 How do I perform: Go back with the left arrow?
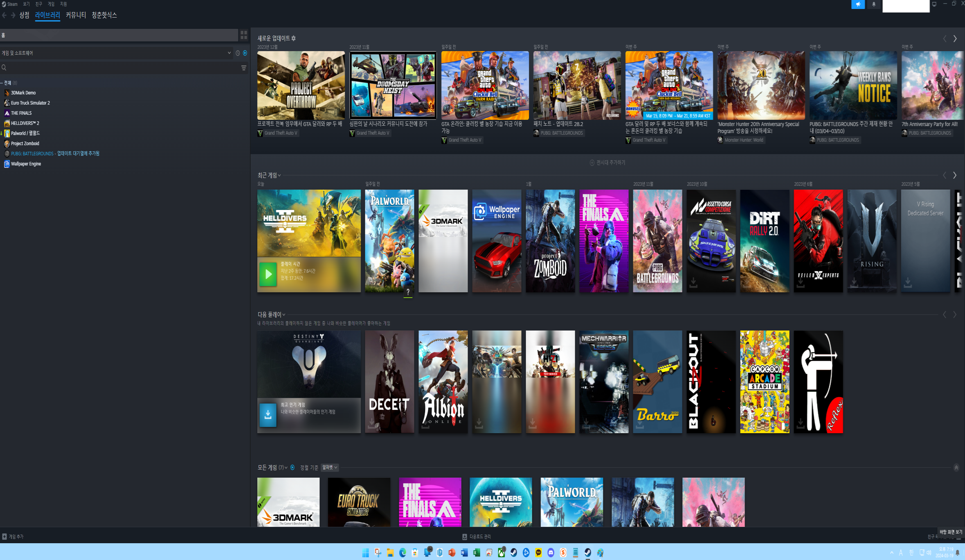click(4, 15)
